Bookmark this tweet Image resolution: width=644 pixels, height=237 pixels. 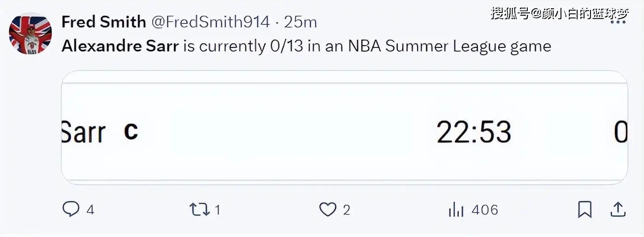point(584,210)
